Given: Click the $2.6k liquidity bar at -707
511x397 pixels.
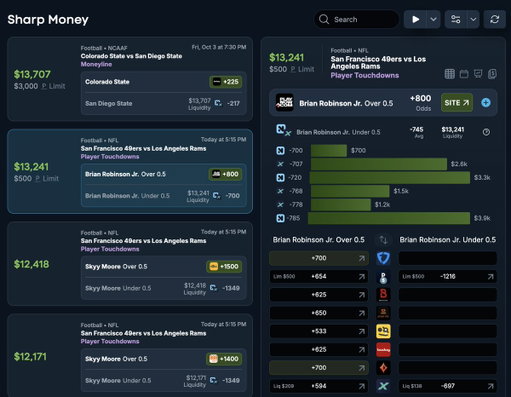Looking at the screenshot, I should point(379,164).
